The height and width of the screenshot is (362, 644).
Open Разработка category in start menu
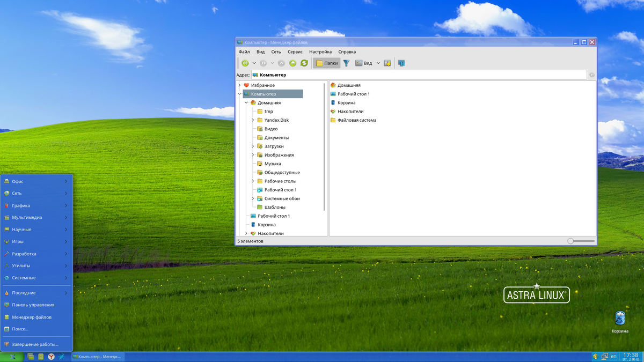click(36, 254)
